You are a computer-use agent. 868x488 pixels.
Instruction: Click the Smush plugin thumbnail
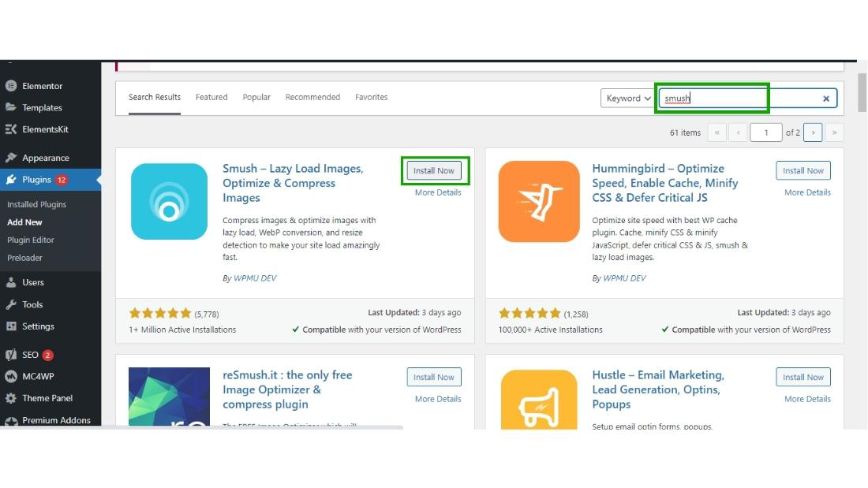tap(170, 201)
